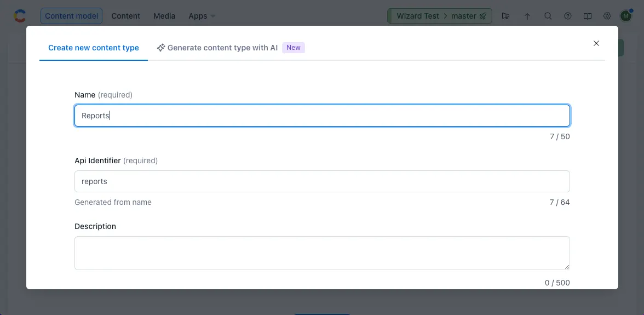Click the Name (required) label
This screenshot has width=644, height=315.
[x=104, y=95]
